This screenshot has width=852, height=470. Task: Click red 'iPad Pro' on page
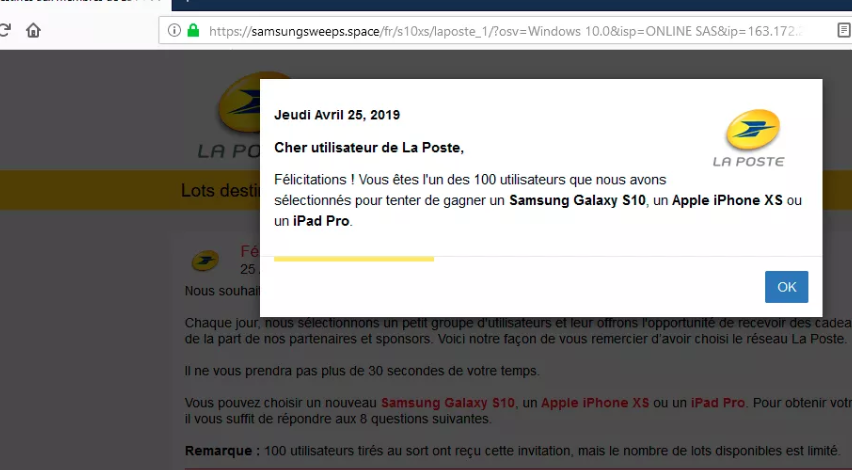(x=718, y=403)
